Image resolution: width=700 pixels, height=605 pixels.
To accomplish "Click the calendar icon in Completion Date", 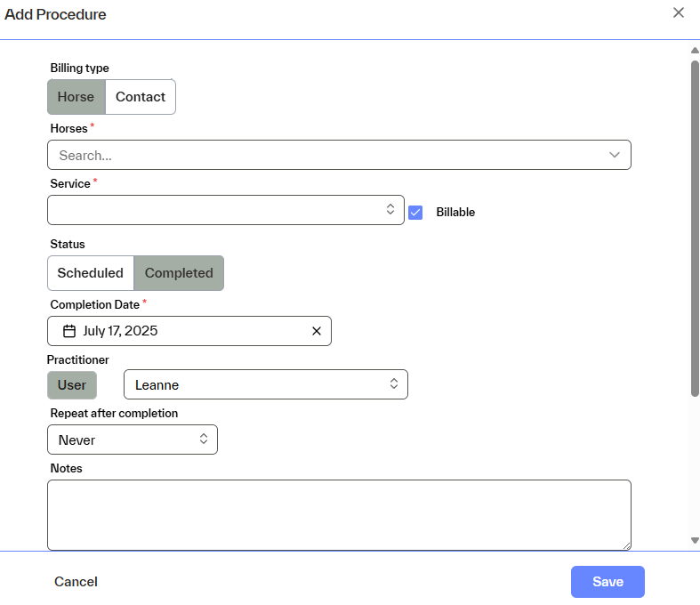I will 69,331.
